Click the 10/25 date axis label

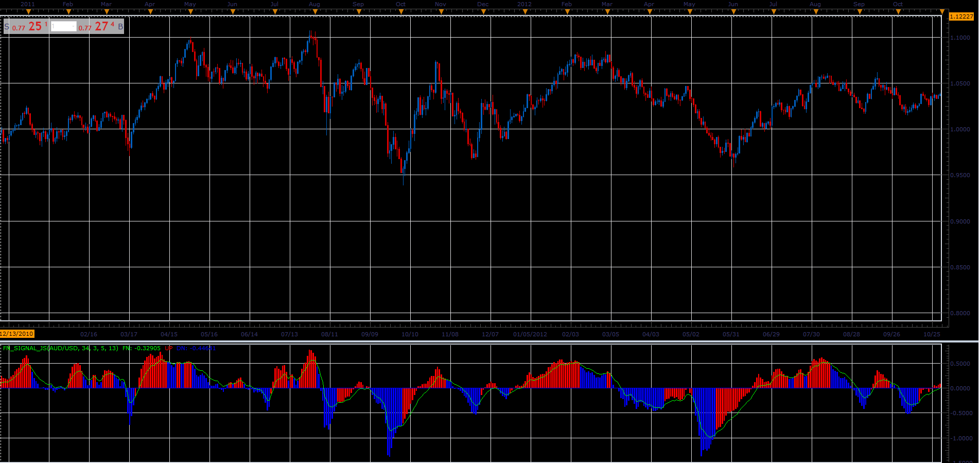(x=932, y=334)
